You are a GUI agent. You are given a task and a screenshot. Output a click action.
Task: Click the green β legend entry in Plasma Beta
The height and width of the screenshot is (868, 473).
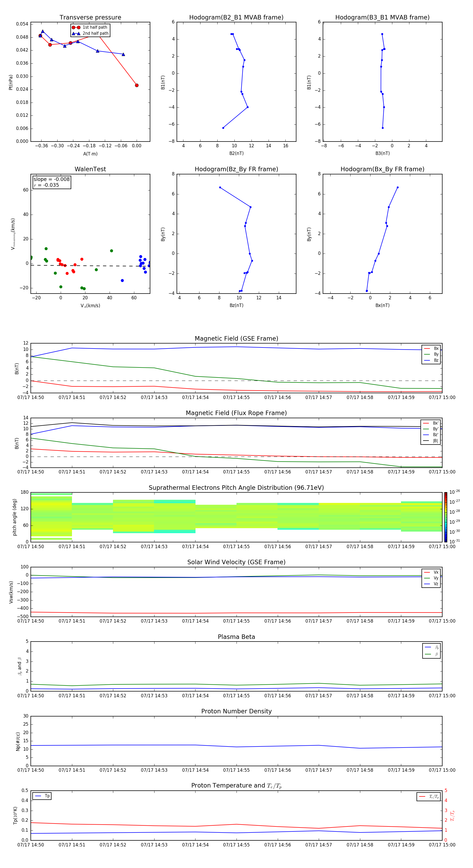tap(431, 654)
